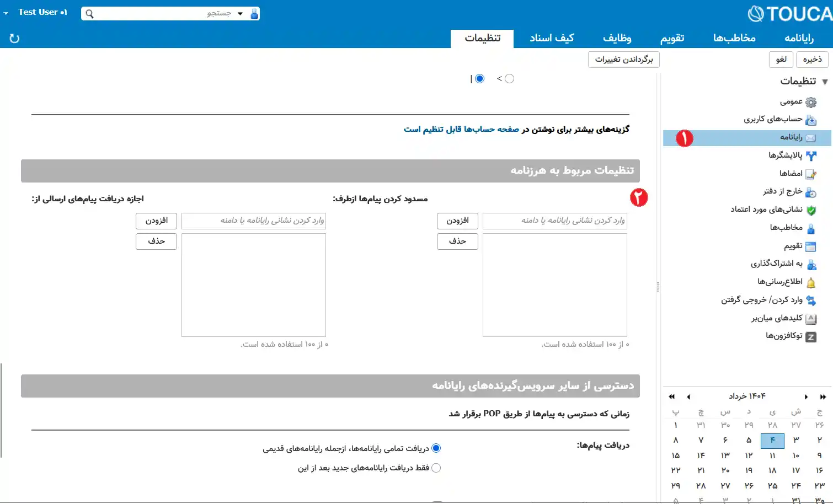833x504 pixels.
Task: Open وارد کردن/خروجی گرفتن import-export icon
Action: 810,301
